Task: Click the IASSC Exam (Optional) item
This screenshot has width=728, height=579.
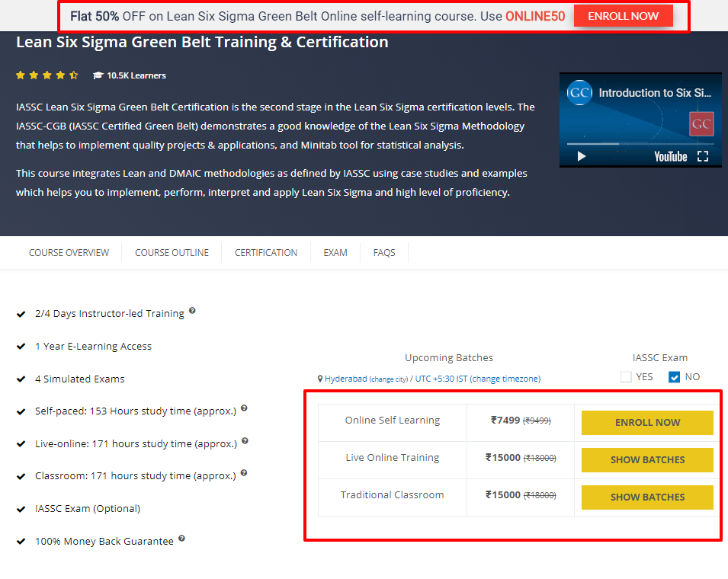Action: tap(88, 508)
